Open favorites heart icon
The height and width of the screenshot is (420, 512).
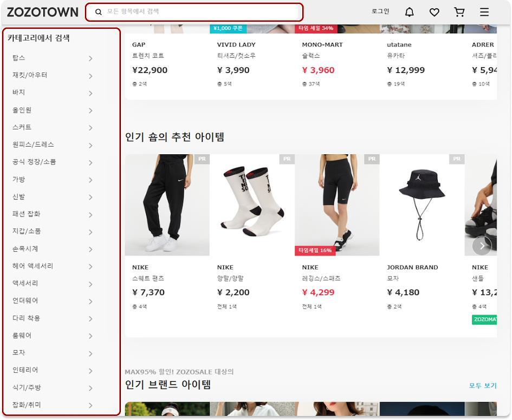[435, 12]
